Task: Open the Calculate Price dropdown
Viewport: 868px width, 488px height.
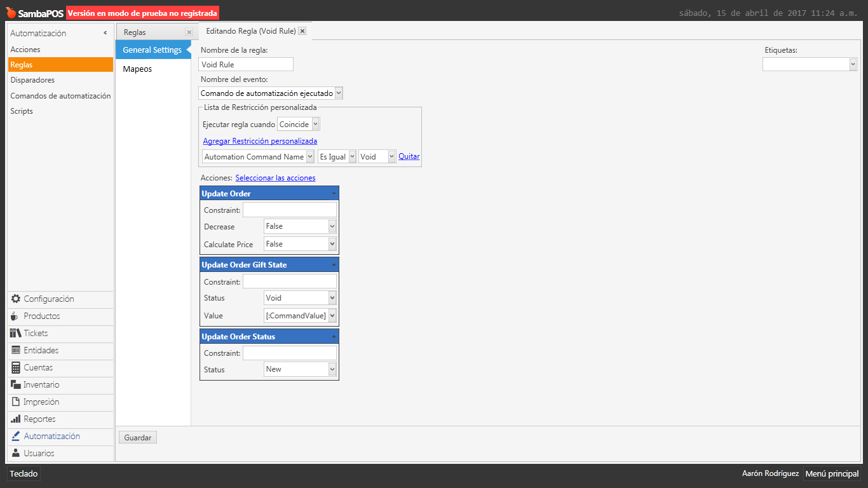Action: [332, 244]
